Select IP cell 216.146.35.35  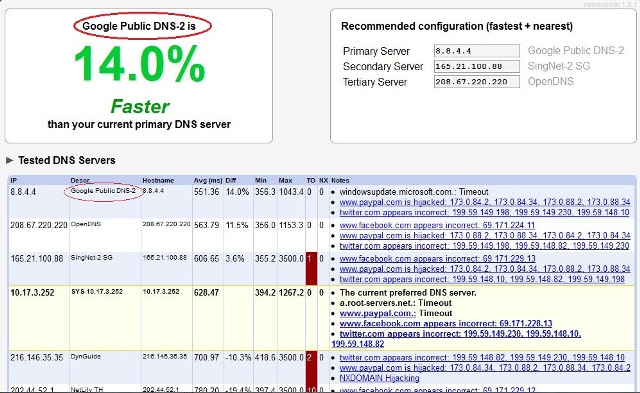pyautogui.click(x=37, y=357)
